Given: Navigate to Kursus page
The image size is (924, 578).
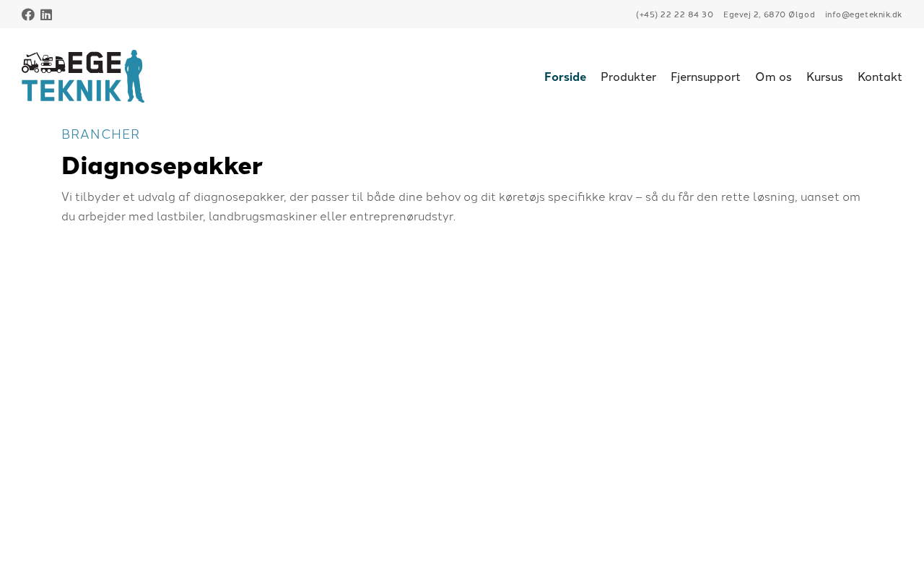Looking at the screenshot, I should (824, 77).
